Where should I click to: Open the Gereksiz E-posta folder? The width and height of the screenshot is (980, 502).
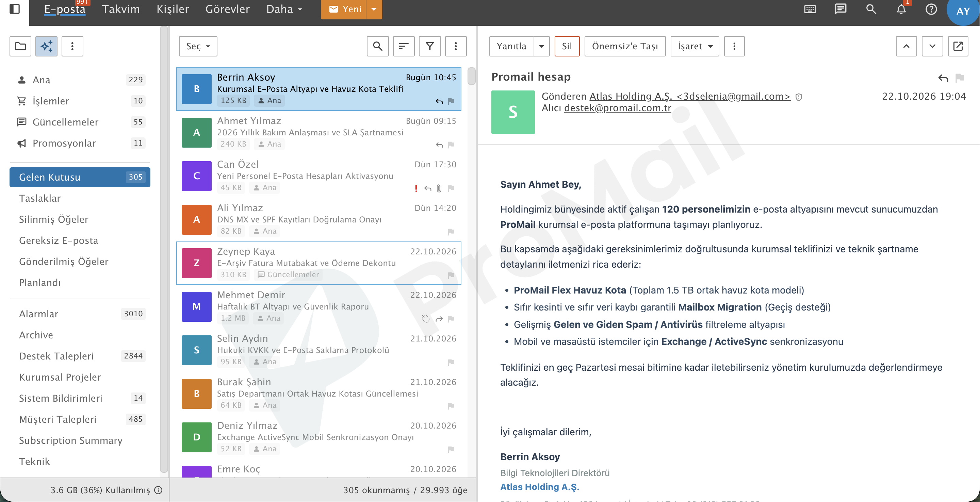80,240
